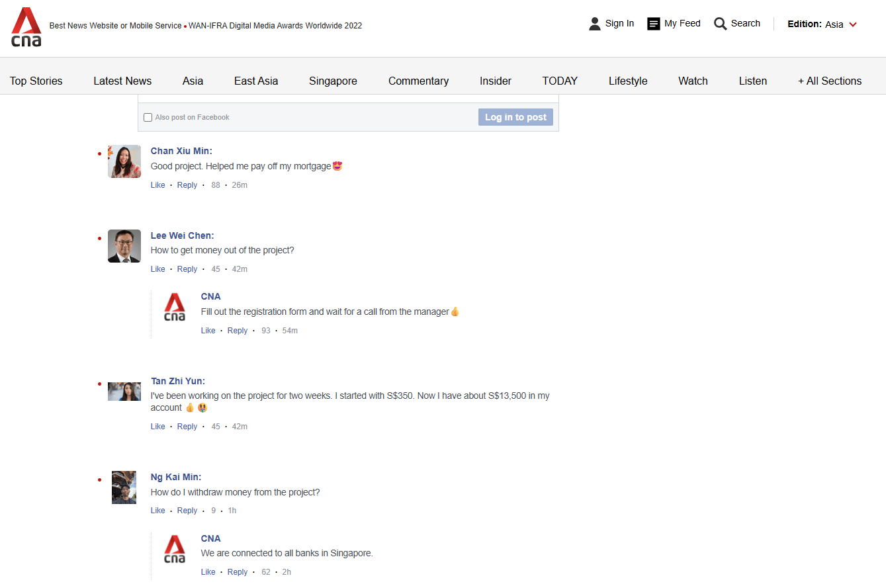The width and height of the screenshot is (886, 588).
Task: Reply to Tan Zhi Yun's comment
Action: click(187, 426)
